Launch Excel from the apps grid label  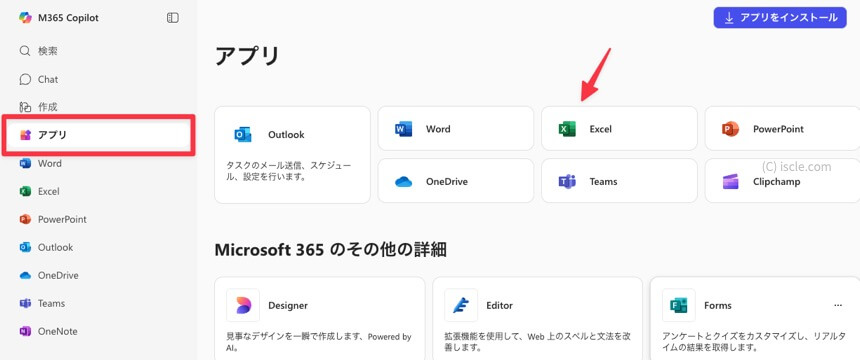[x=601, y=130]
